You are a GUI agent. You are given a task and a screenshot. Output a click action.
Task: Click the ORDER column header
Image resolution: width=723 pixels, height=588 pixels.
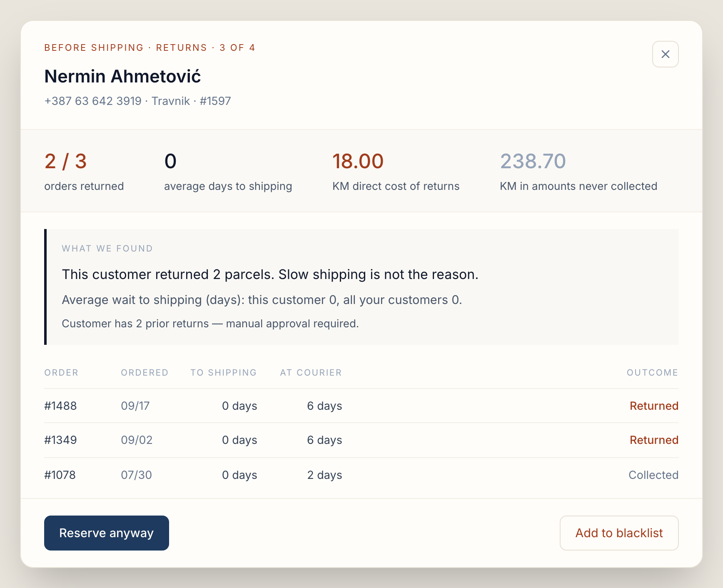pos(61,373)
